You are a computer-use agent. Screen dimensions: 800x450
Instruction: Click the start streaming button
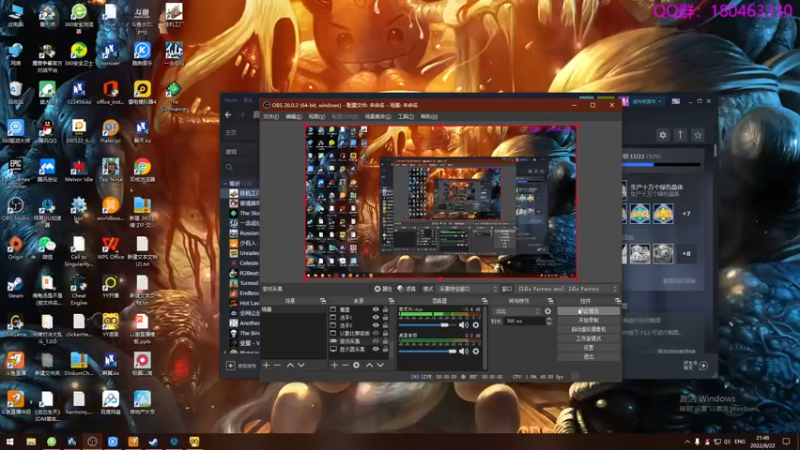click(x=588, y=311)
